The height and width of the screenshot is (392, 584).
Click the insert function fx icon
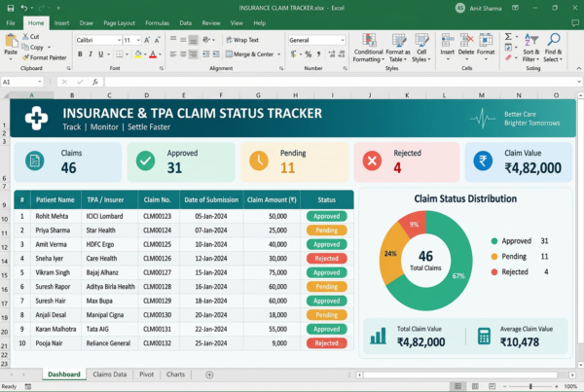(x=95, y=82)
